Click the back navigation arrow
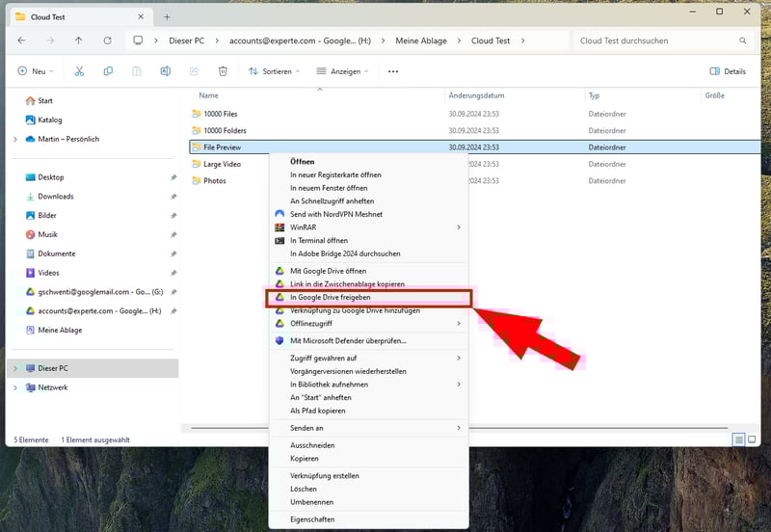The image size is (771, 532). [22, 40]
